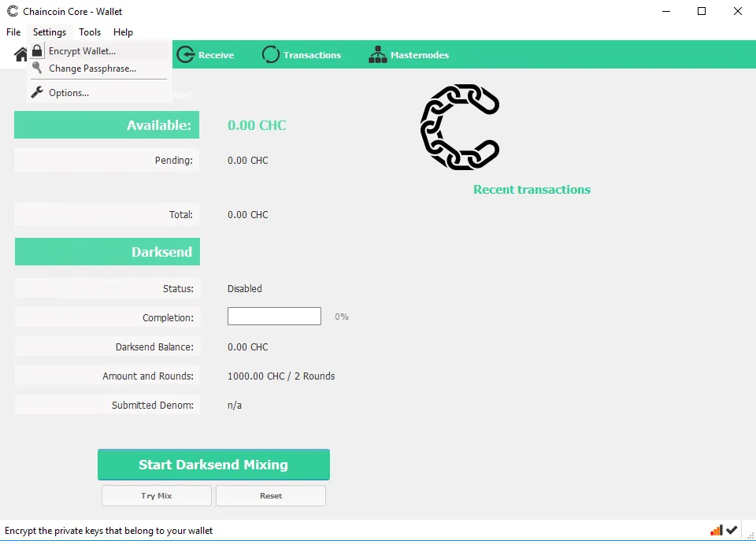Click the key icon beside Change Passphrase
Screen dimensions: 756x541
[37, 68]
